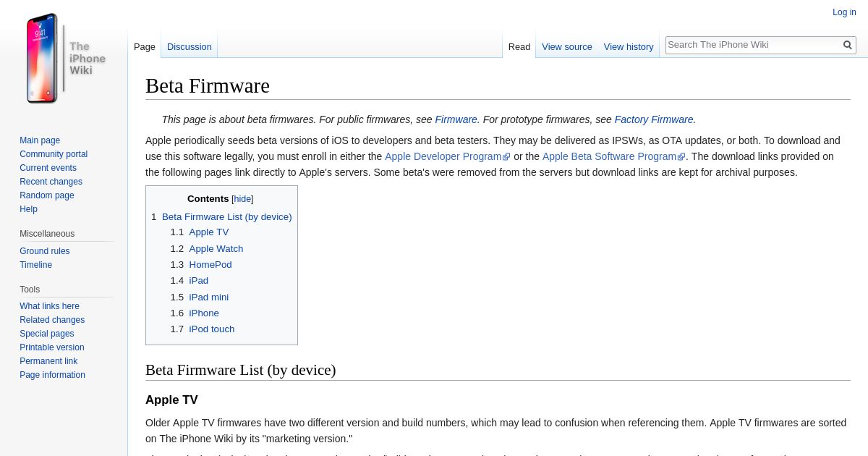Switch to the Discussion tab
The image size is (868, 456).
(190, 46)
